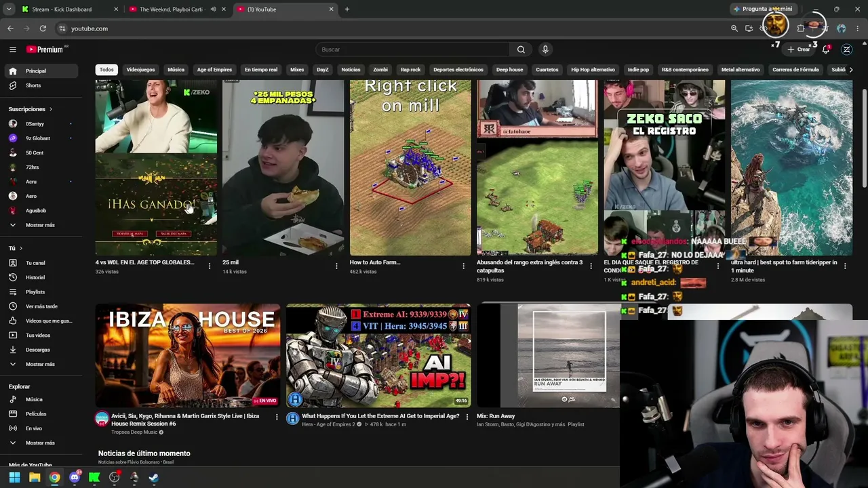The height and width of the screenshot is (488, 868).
Task: Select the En tiempo real chip
Action: tap(261, 70)
